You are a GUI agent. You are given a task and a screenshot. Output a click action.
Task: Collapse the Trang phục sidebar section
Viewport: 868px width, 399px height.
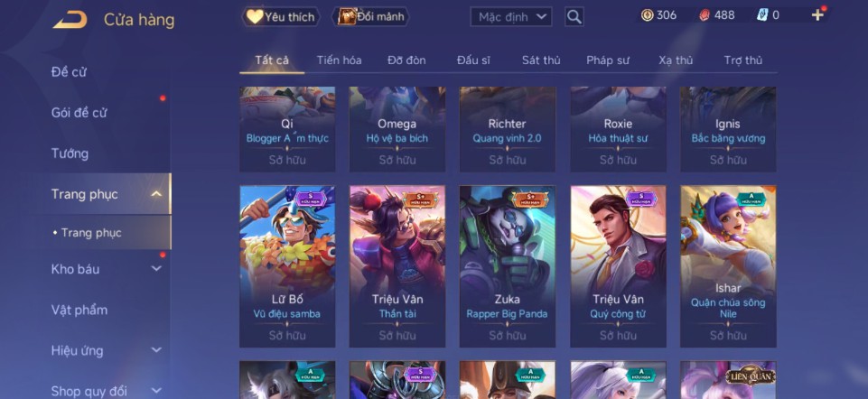click(156, 194)
